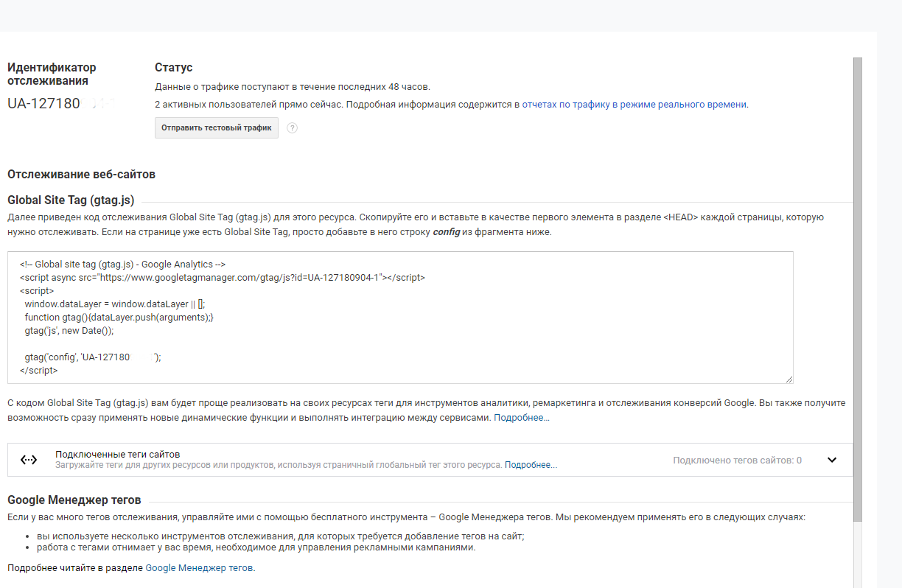Click the tracking ID UA-127180 text
This screenshot has width=902, height=588.
point(44,103)
